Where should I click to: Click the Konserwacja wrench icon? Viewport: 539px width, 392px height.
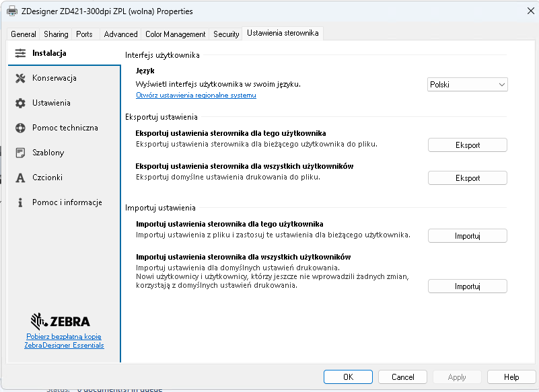(20, 78)
